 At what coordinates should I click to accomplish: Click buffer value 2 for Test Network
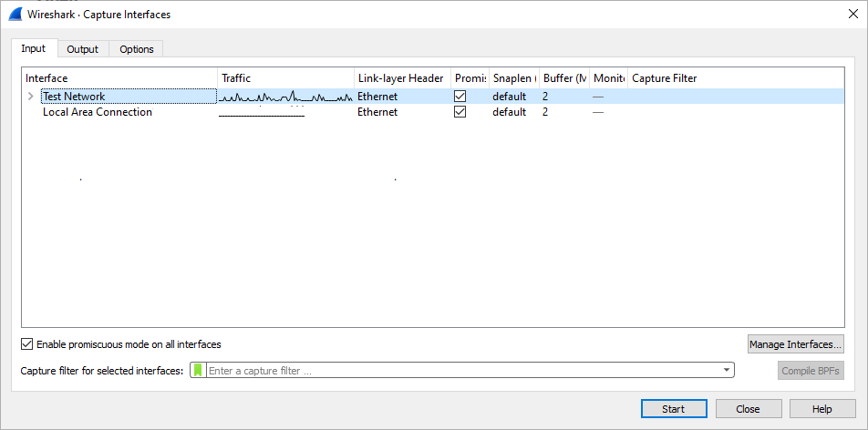coord(545,97)
